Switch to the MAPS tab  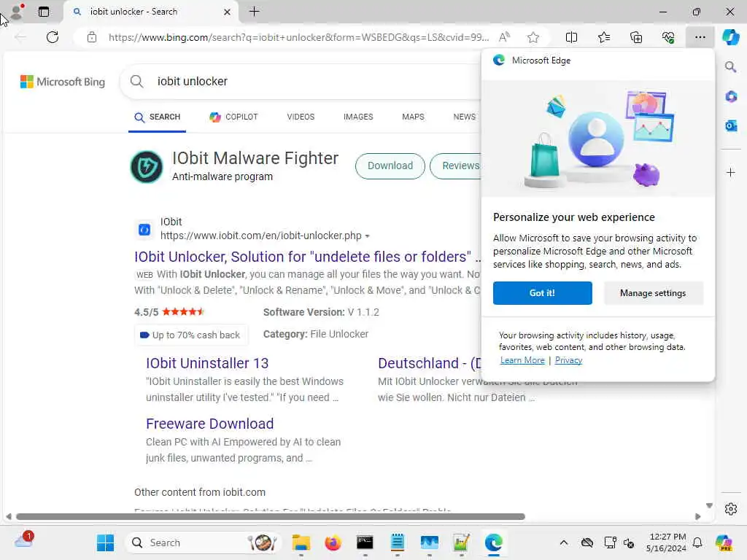pyautogui.click(x=413, y=117)
